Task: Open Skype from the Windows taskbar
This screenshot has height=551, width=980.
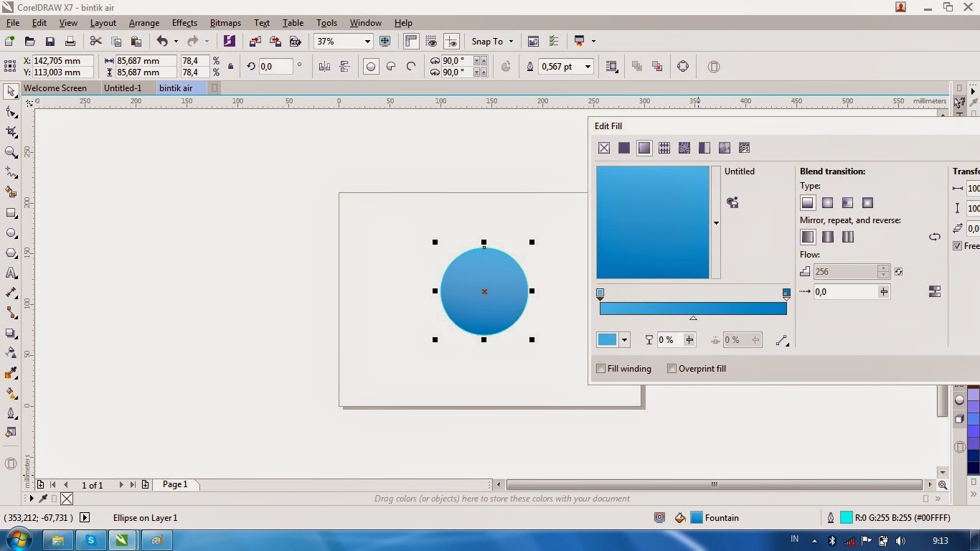Action: (x=91, y=540)
